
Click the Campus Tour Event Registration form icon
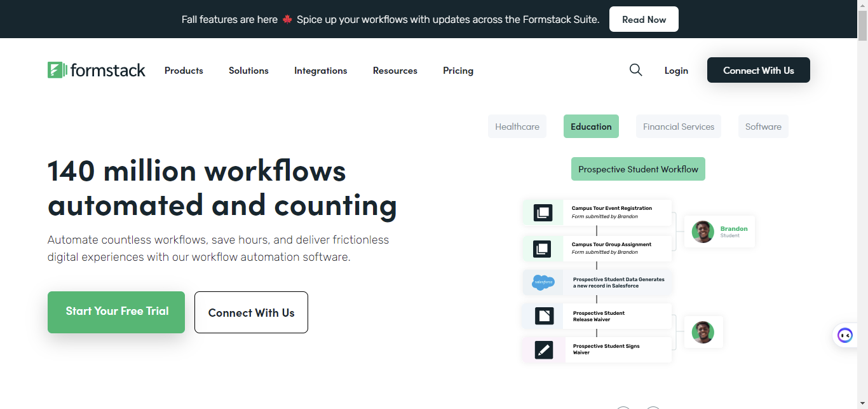point(543,212)
